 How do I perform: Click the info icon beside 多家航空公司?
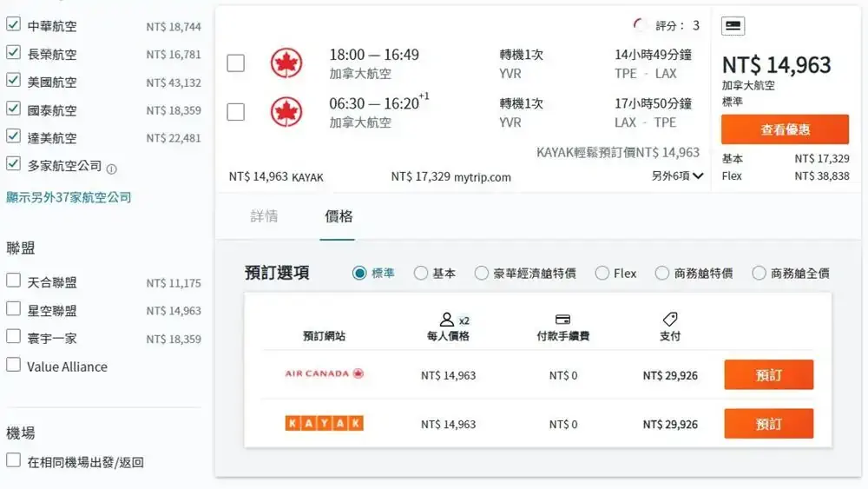(111, 169)
